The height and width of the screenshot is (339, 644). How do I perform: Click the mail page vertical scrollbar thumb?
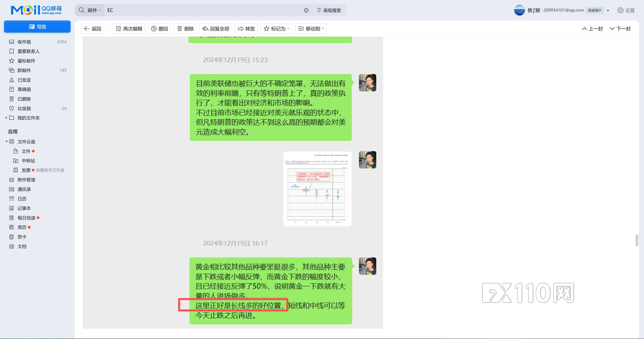pyautogui.click(x=636, y=240)
